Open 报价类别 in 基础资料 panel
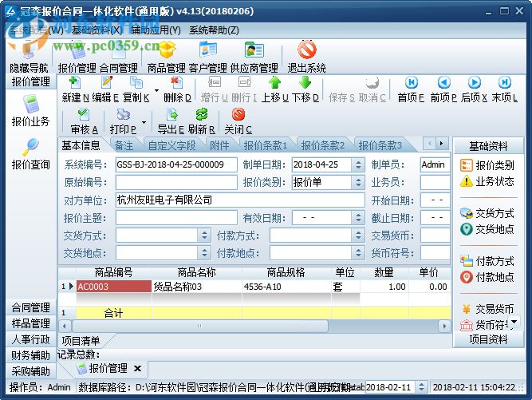This screenshot has height=400, width=532. pos(487,165)
